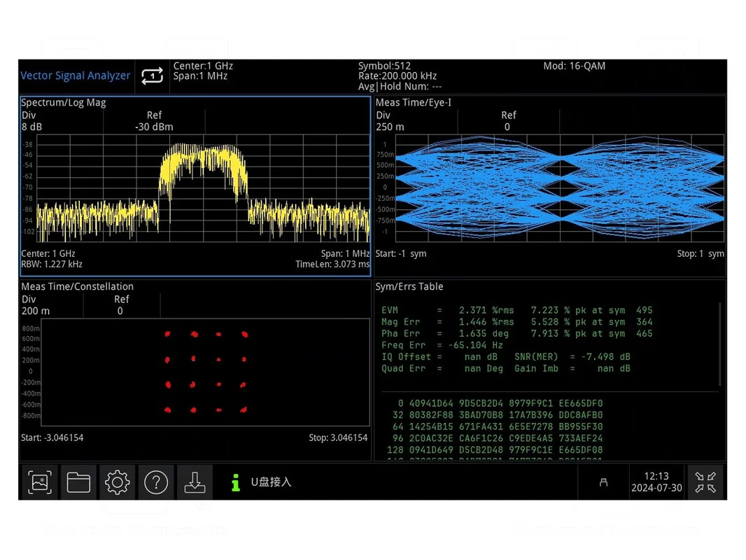The image size is (746, 560).
Task: Click the red 16-QAM constellation plot
Action: click(x=206, y=372)
